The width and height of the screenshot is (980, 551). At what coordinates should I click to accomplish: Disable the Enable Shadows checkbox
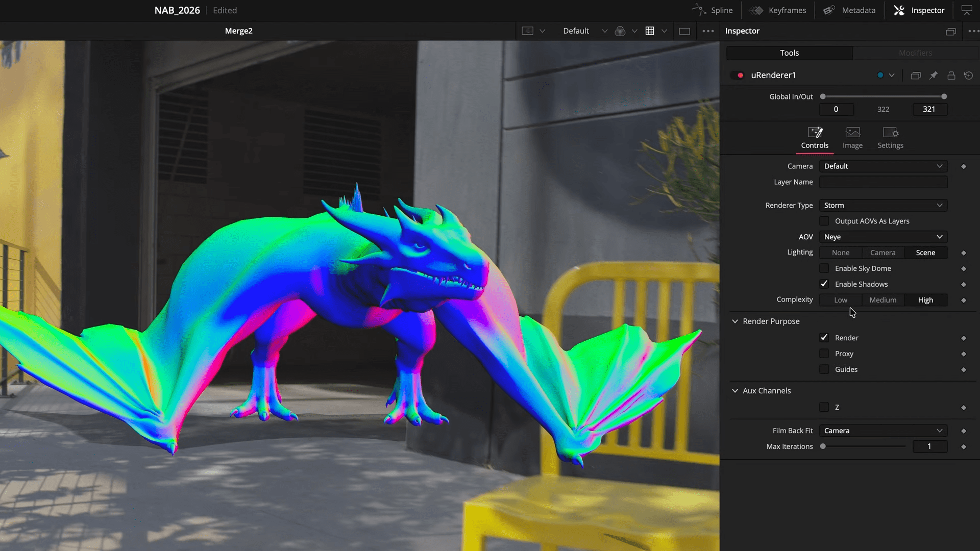point(824,284)
